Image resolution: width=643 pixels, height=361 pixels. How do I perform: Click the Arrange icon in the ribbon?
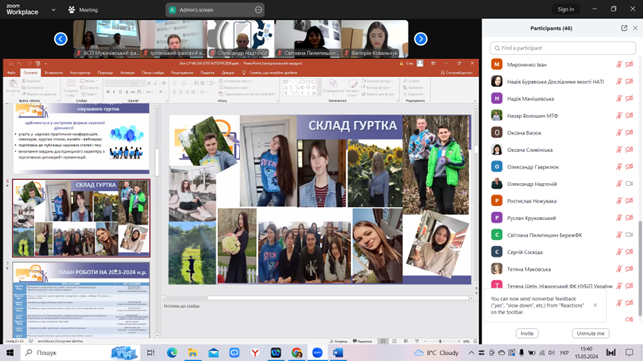[x=333, y=84]
